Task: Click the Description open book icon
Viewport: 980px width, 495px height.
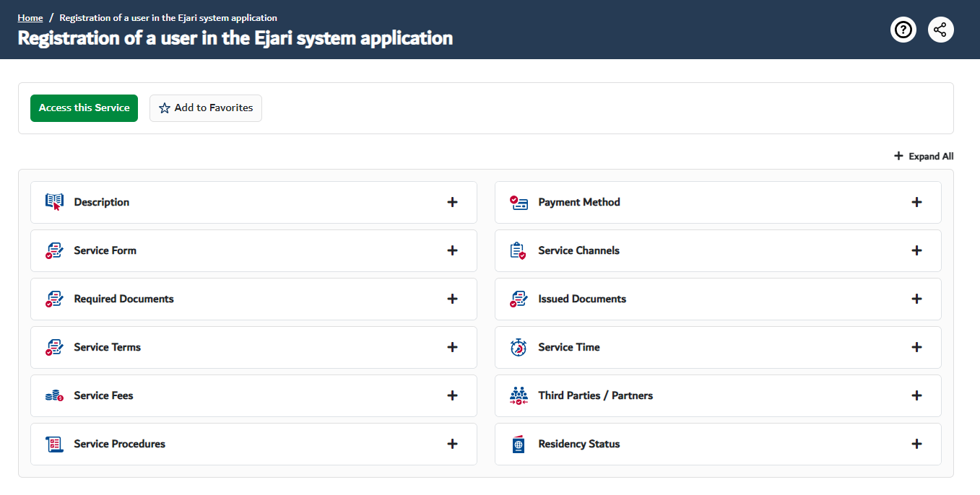Action: (x=54, y=202)
